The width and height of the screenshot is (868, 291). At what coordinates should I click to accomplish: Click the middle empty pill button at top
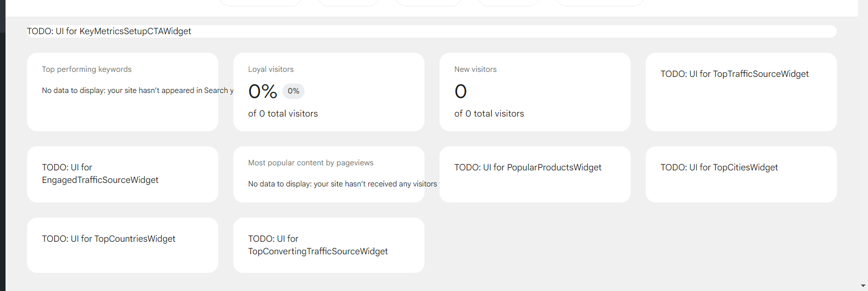[x=429, y=3]
